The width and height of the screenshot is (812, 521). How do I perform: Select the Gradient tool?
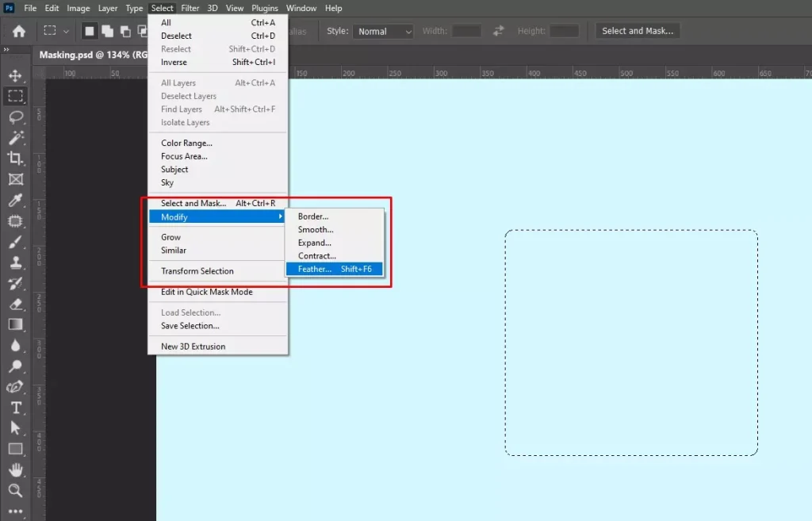click(16, 324)
